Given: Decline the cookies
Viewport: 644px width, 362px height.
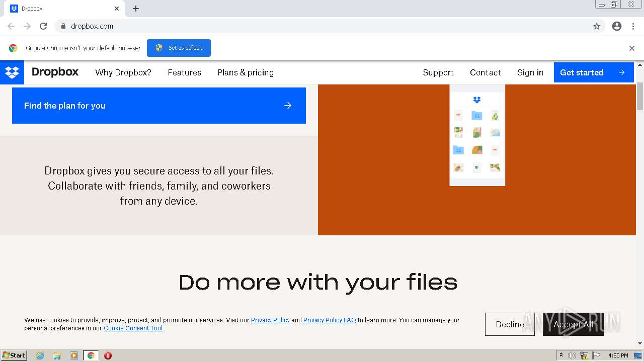Looking at the screenshot, I should click(x=510, y=324).
